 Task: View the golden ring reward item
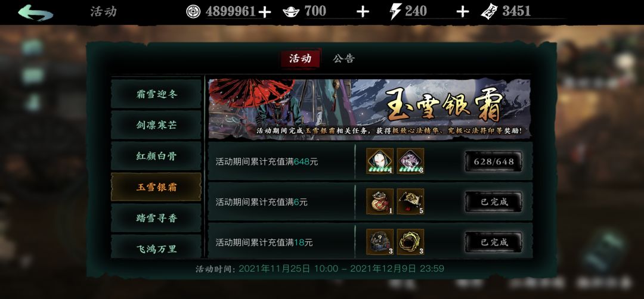pos(410,242)
